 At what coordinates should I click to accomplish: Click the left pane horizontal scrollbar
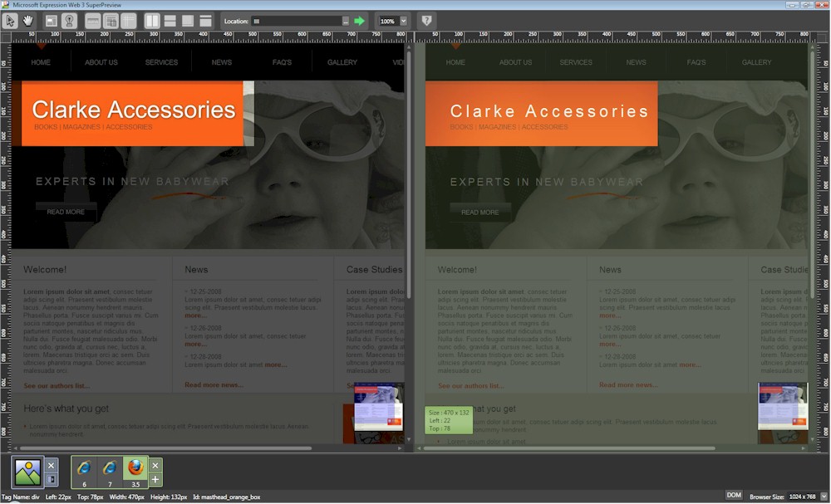165,448
